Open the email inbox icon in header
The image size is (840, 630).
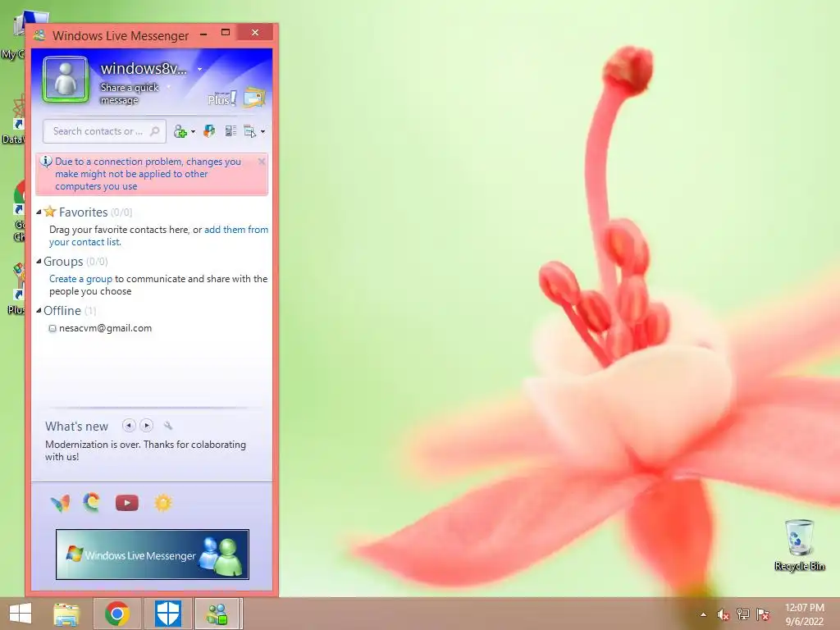pos(254,98)
